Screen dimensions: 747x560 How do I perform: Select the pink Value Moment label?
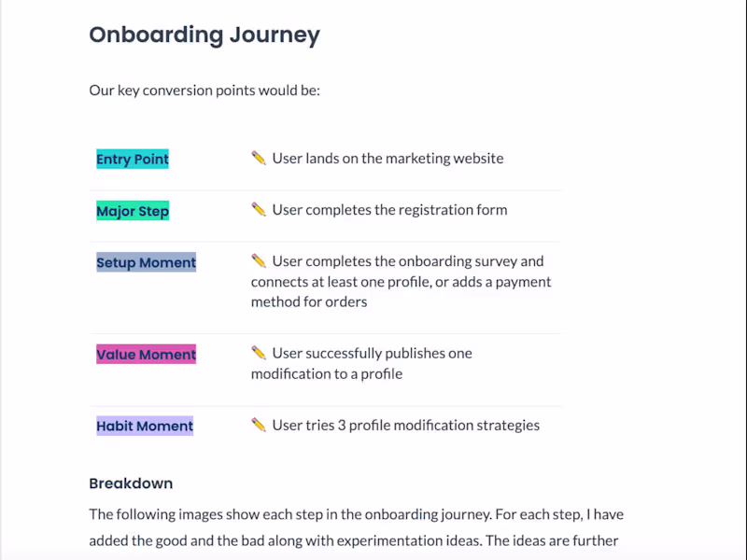point(147,355)
